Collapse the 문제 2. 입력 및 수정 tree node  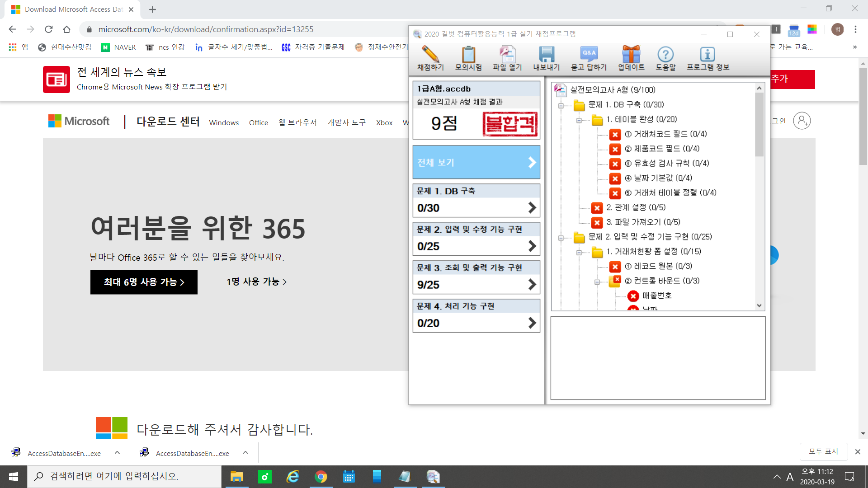pos(561,238)
